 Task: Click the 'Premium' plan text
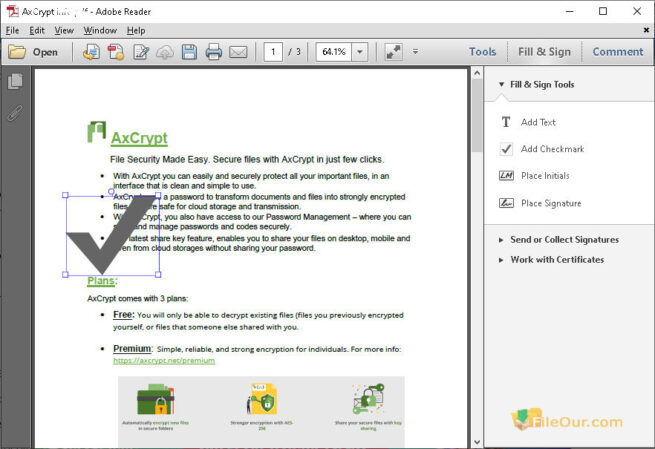click(132, 348)
